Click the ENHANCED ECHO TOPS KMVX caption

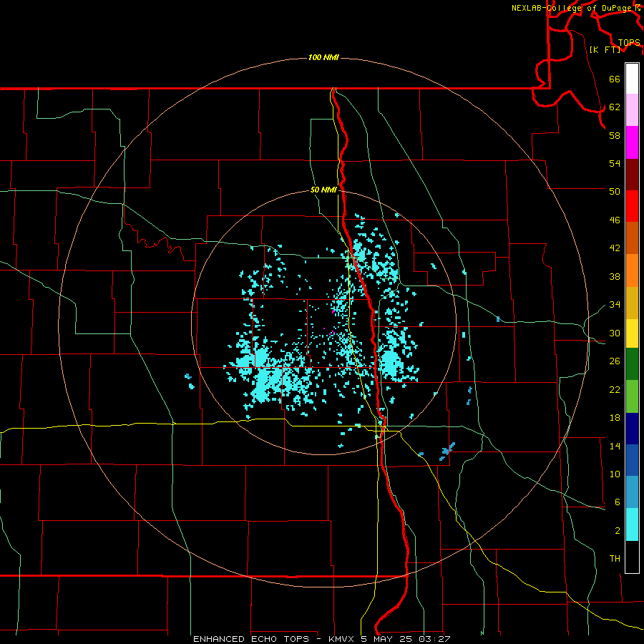[x=322, y=639]
